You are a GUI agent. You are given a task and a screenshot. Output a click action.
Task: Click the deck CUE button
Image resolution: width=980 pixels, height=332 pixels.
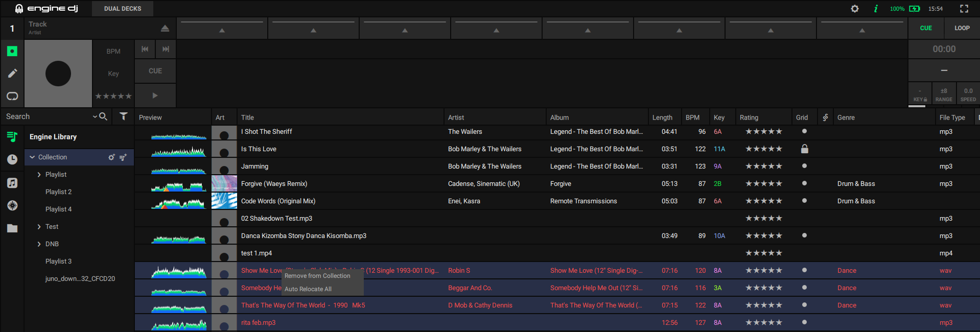point(155,71)
